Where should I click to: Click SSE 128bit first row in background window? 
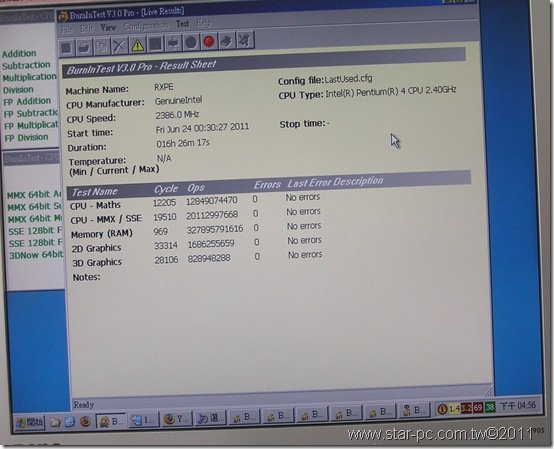[x=35, y=231]
